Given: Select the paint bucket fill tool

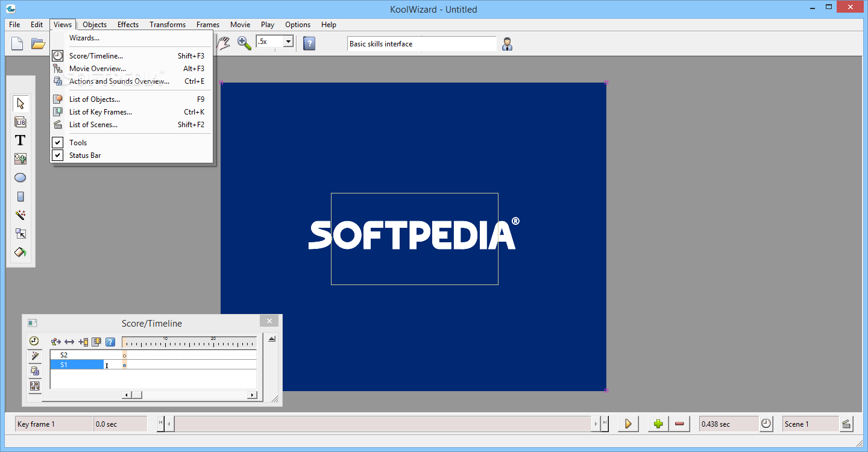Looking at the screenshot, I should tap(20, 253).
